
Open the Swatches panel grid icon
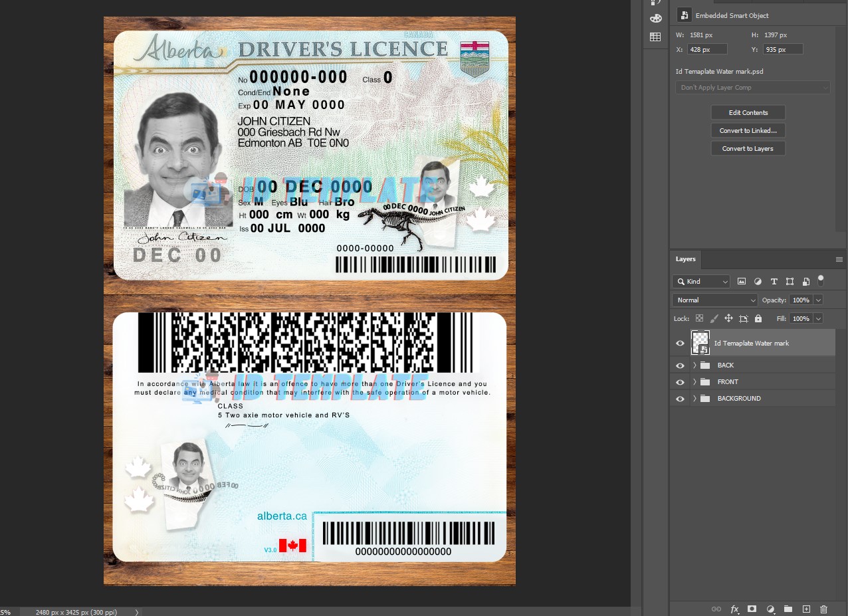tap(655, 37)
